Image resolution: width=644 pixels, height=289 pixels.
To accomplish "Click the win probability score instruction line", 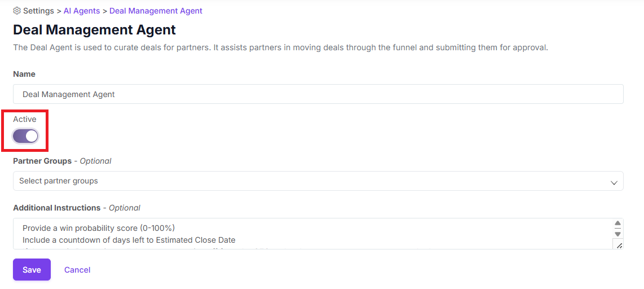I will [x=99, y=228].
